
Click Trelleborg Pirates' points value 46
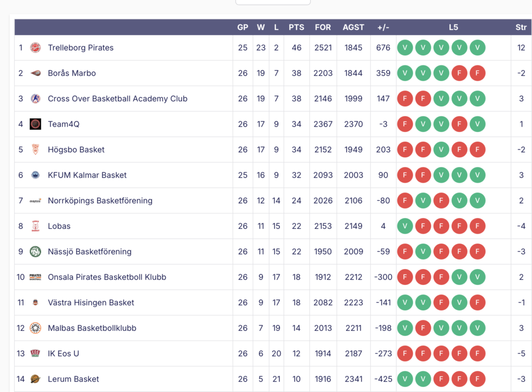[x=297, y=47]
